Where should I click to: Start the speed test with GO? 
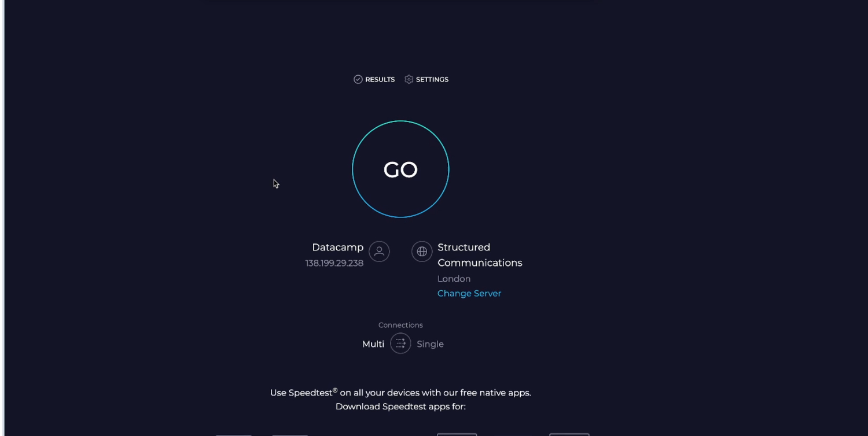(x=400, y=169)
